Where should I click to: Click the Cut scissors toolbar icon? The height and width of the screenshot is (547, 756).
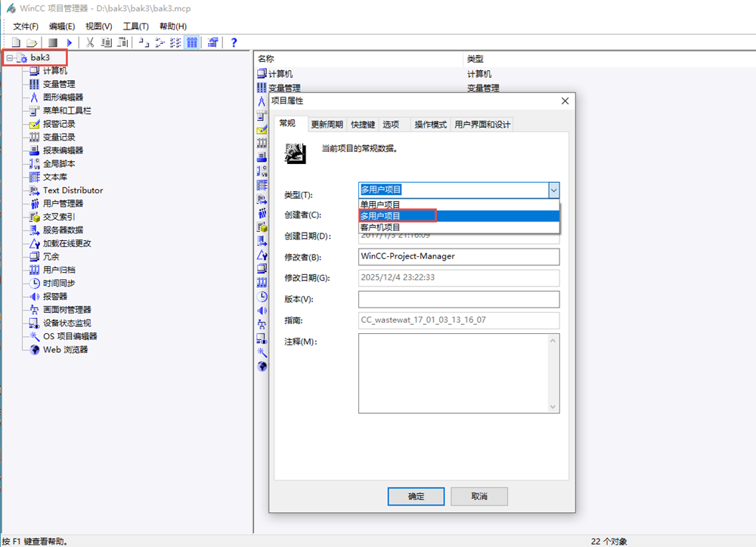[89, 42]
